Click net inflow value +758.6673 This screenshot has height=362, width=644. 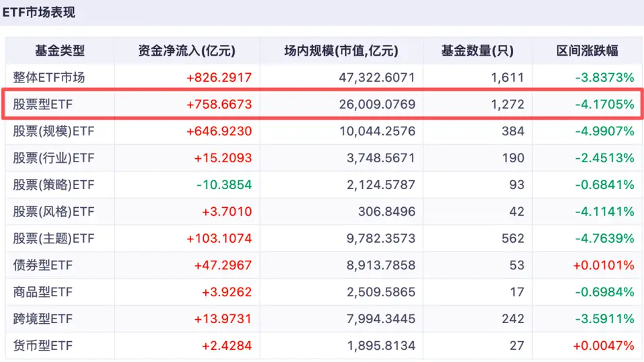(x=219, y=105)
